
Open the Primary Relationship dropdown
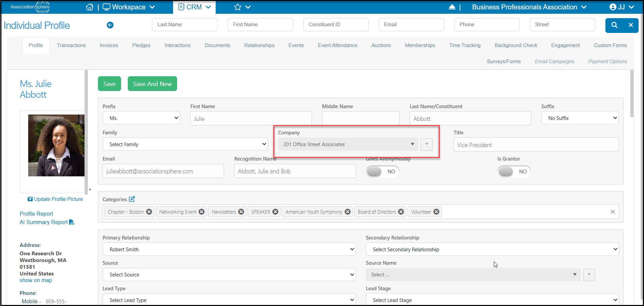pos(229,249)
